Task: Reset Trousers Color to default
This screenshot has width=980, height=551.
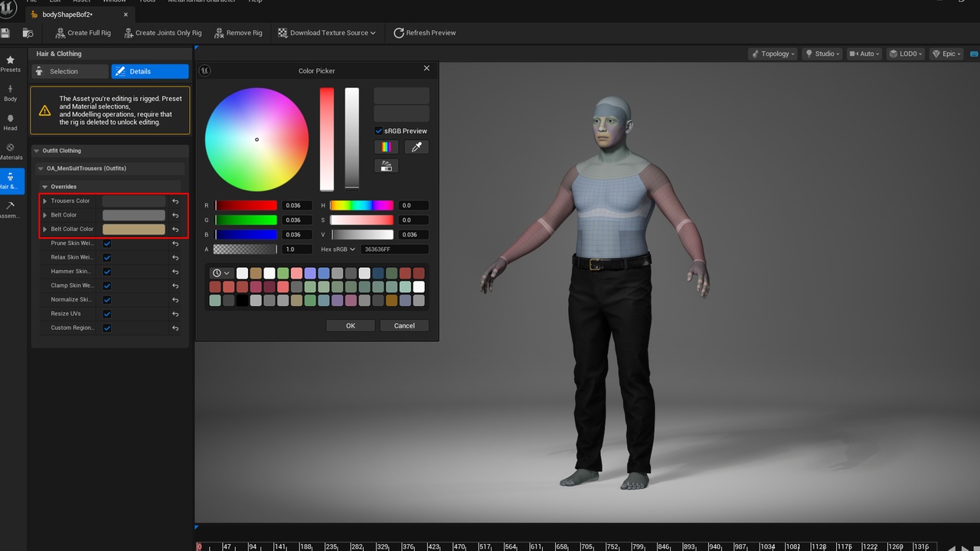Action: tap(175, 201)
